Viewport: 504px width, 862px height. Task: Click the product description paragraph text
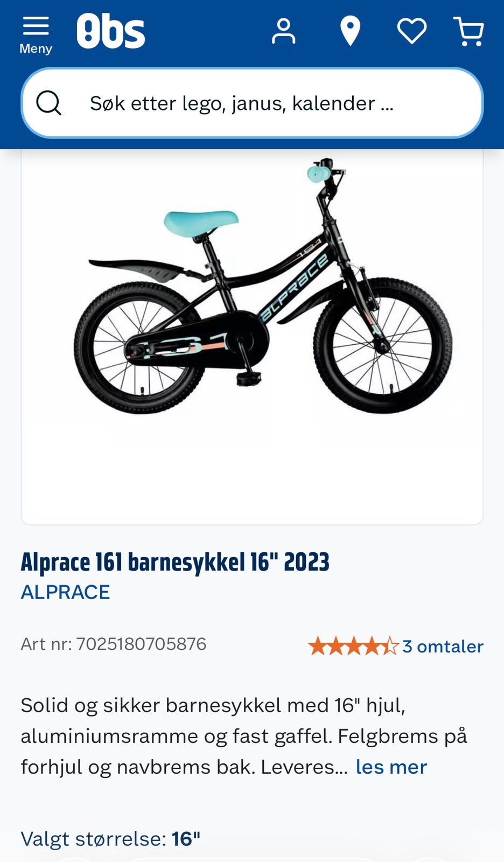(244, 736)
